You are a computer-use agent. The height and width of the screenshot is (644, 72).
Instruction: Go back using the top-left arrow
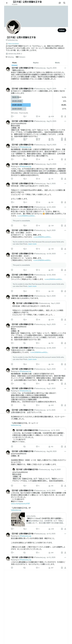pos(7,3)
